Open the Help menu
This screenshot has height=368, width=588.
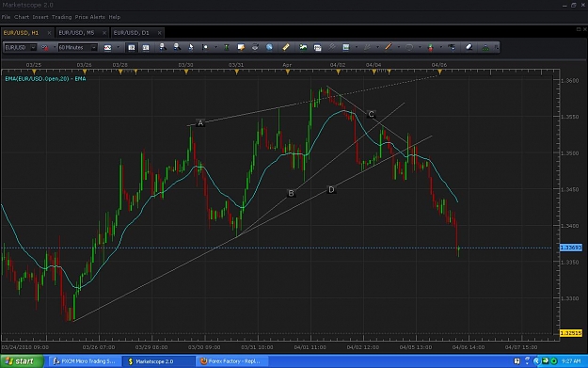(115, 17)
